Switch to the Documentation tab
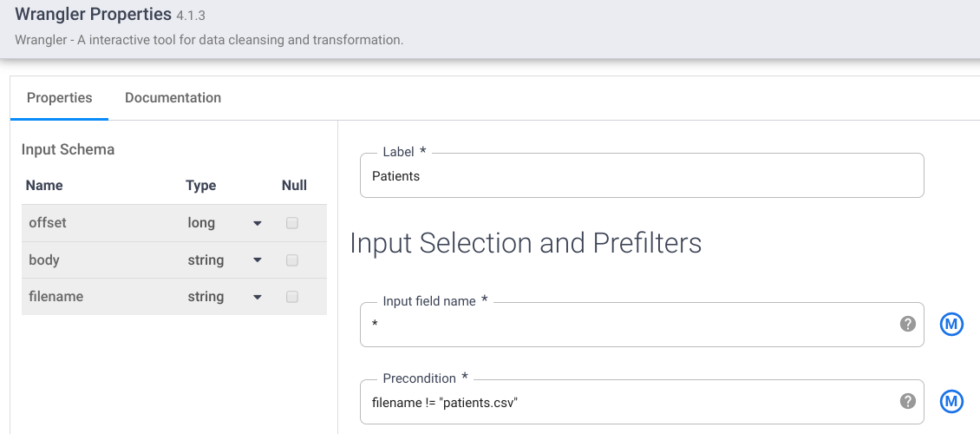 tap(173, 98)
